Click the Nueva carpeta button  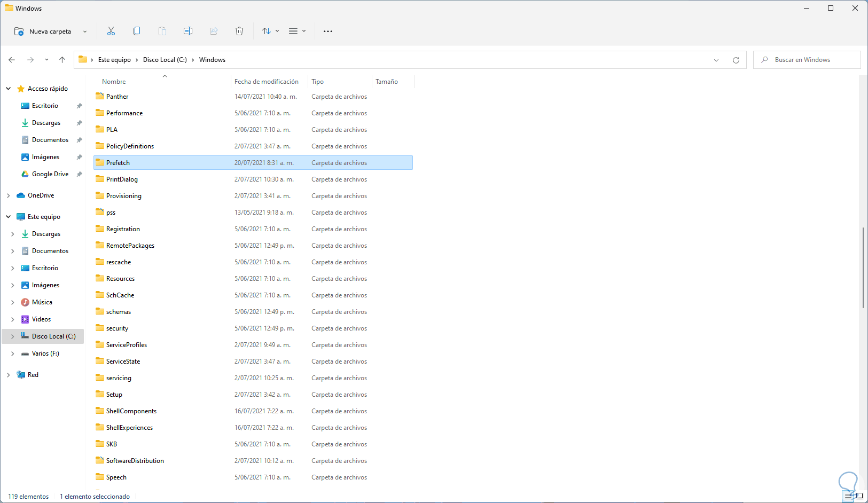point(43,32)
